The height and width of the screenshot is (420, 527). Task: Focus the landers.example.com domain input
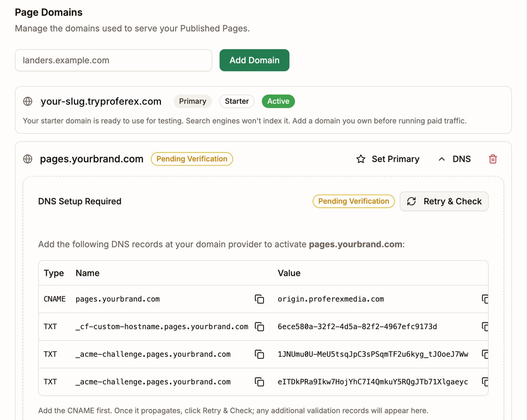tap(114, 60)
